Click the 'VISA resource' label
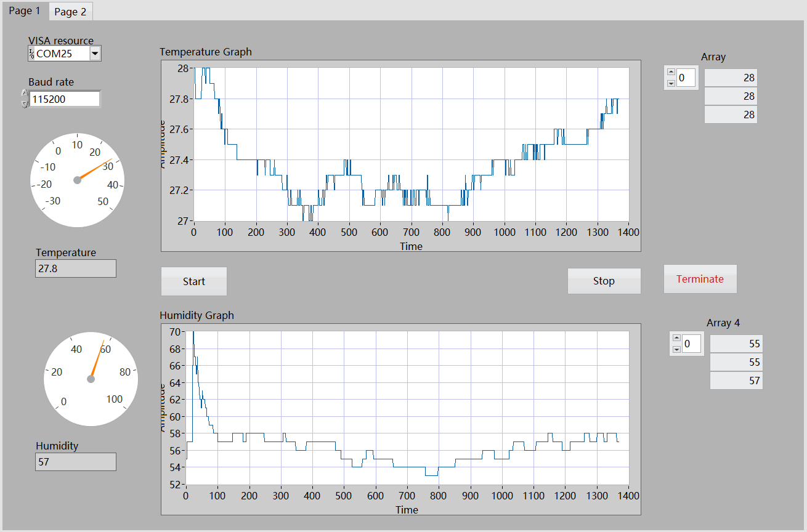This screenshot has width=807, height=532. (x=61, y=41)
